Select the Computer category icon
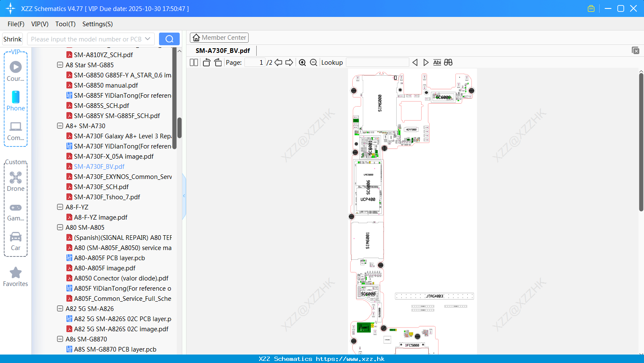644x363 pixels. click(16, 131)
